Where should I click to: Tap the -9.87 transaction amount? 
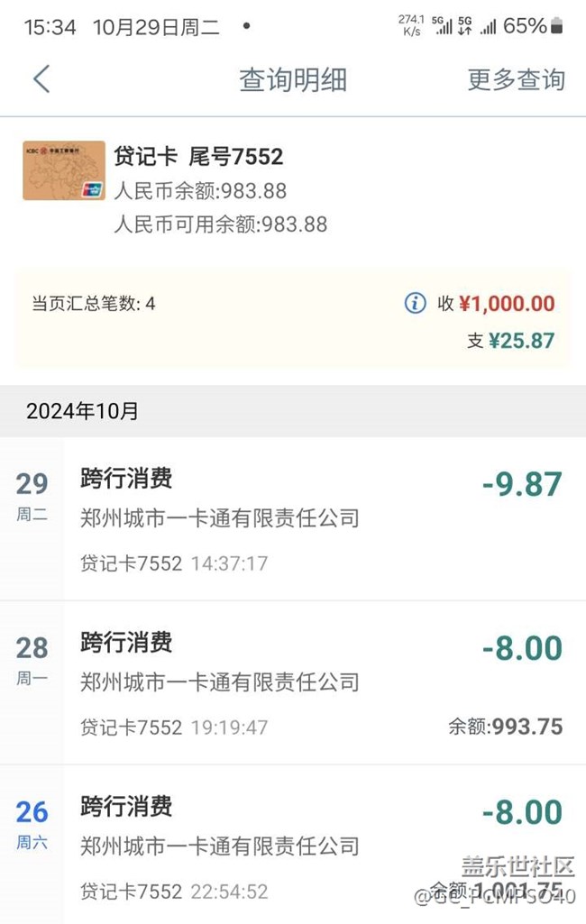tap(522, 484)
